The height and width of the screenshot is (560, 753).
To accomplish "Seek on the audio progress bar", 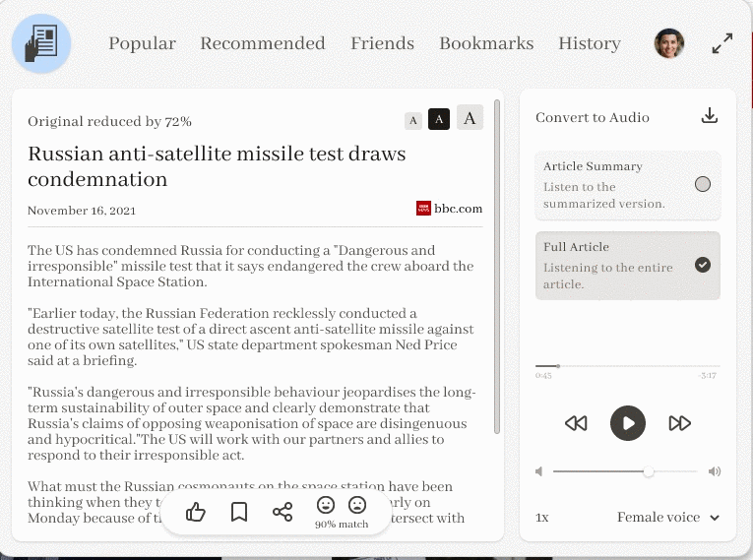I will (x=628, y=366).
